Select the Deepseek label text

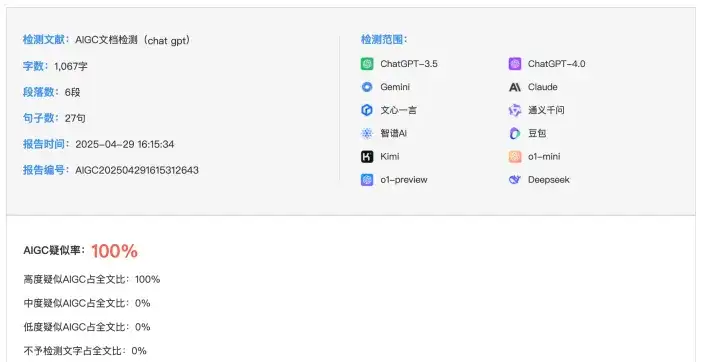(549, 180)
